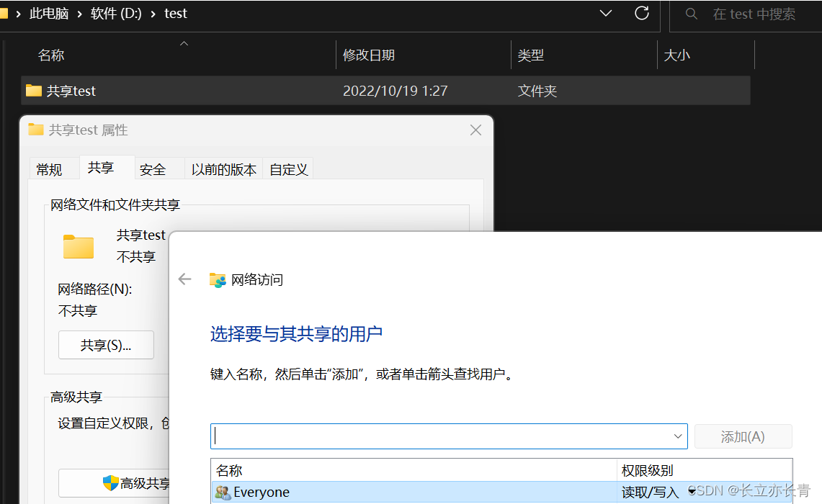Open address bar history dropdown chevron
822x504 pixels.
605,13
